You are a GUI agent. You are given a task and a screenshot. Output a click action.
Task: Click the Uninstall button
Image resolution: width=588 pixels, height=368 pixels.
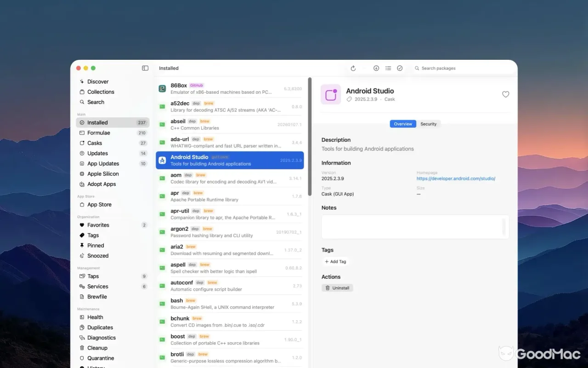coord(337,288)
